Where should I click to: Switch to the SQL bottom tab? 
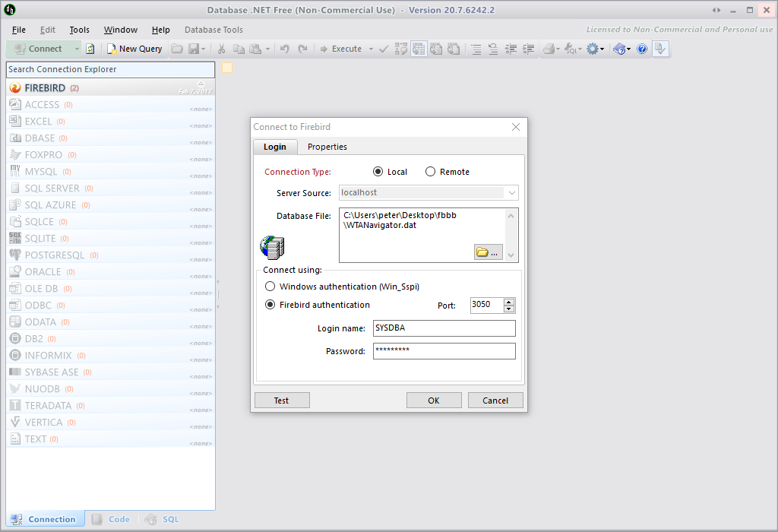pyautogui.click(x=162, y=519)
